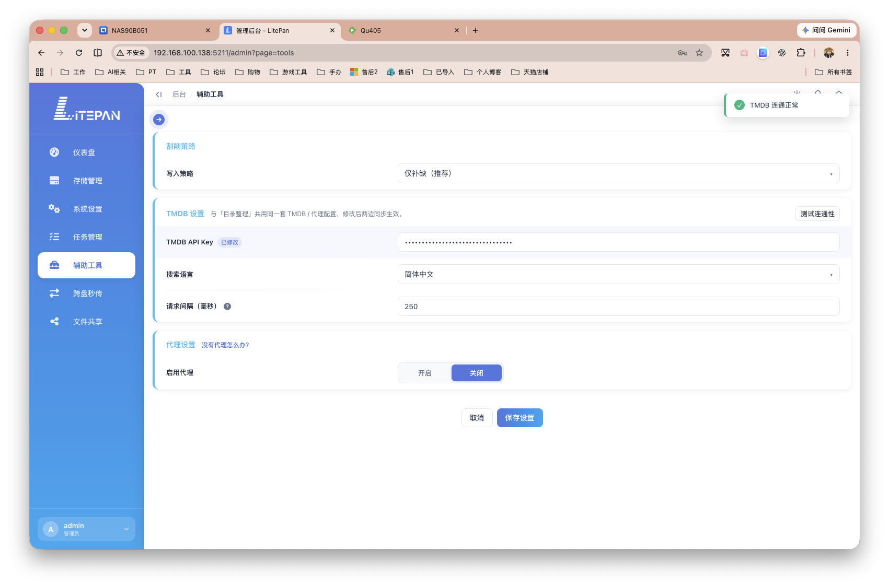This screenshot has height=588, width=889.
Task: Click the 请求间隔 field showing 250
Action: tap(619, 307)
